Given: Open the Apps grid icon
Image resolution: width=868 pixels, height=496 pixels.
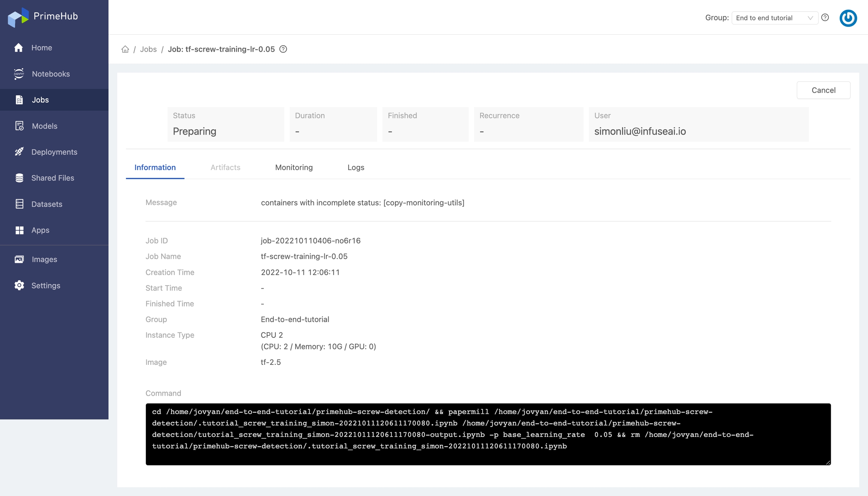Looking at the screenshot, I should (19, 230).
